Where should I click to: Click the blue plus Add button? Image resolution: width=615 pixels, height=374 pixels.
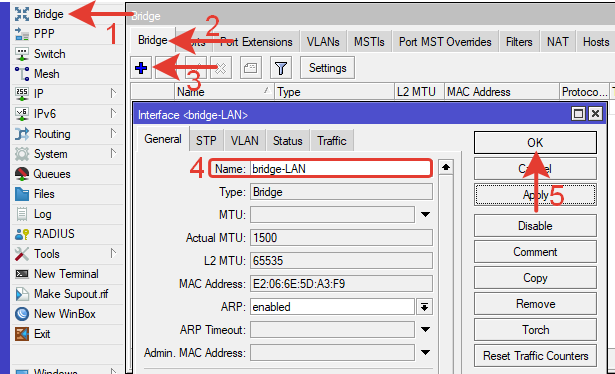coord(141,68)
